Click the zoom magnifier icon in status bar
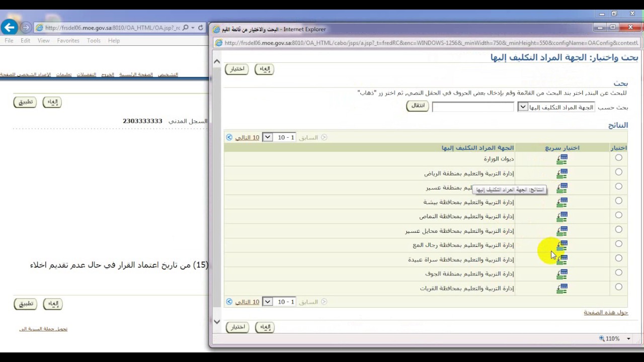 point(602,338)
